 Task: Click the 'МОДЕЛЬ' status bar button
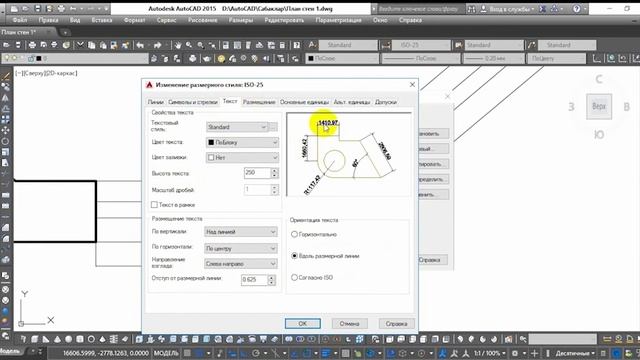click(166, 353)
